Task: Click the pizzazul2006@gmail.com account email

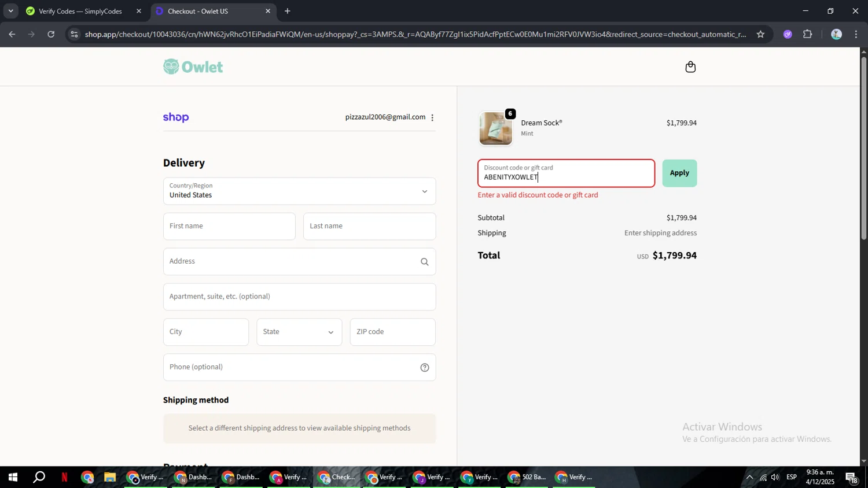Action: [385, 117]
